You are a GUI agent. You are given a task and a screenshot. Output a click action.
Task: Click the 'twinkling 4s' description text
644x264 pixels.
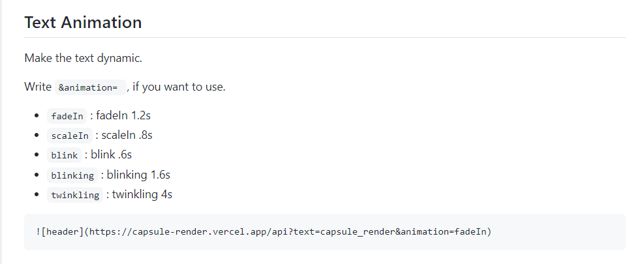pyautogui.click(x=142, y=194)
